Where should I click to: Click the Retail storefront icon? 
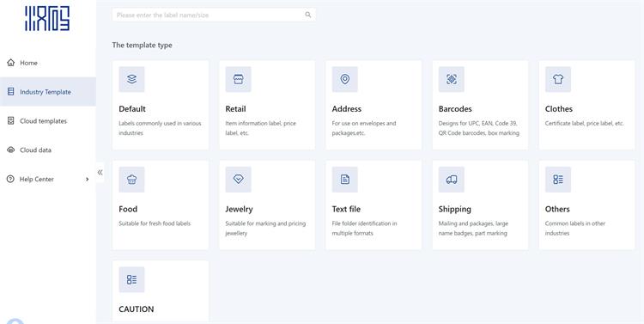point(238,79)
